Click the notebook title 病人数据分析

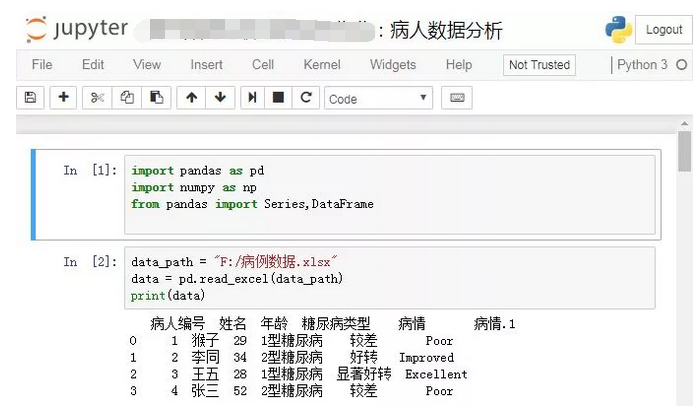point(446,30)
